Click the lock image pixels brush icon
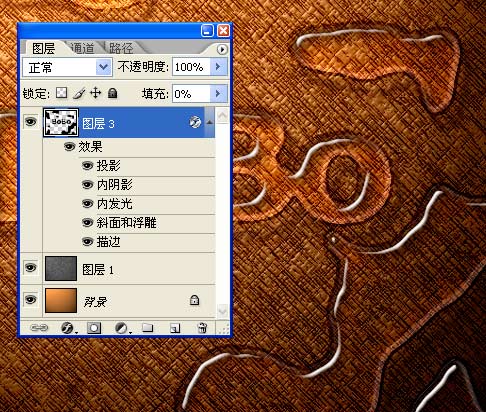Screen dimensions: 486x412 coord(79,93)
